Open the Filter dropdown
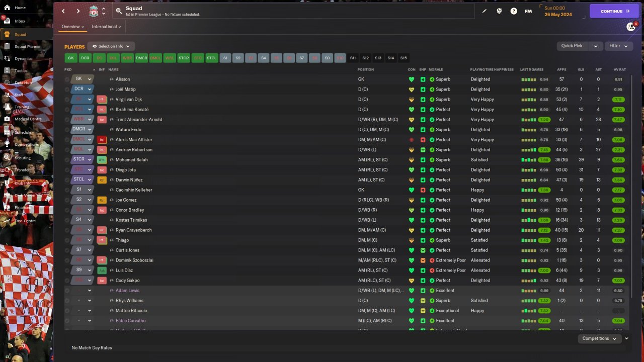 [x=618, y=46]
